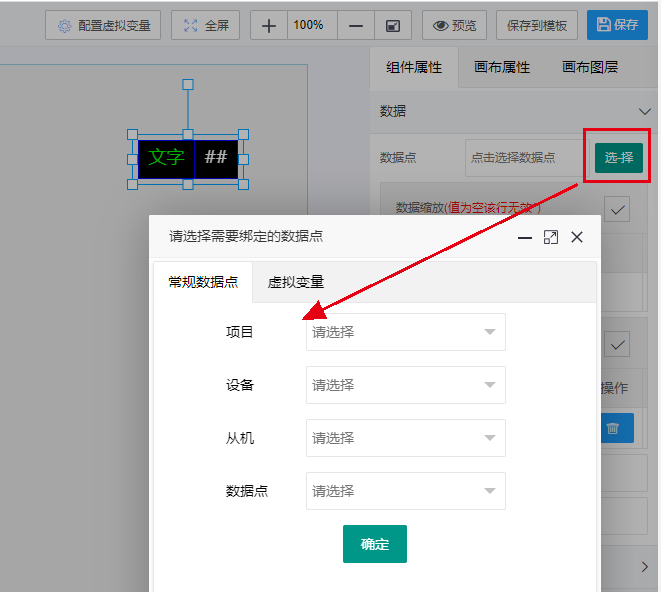Collapse the 数据 section chevron

tap(644, 112)
